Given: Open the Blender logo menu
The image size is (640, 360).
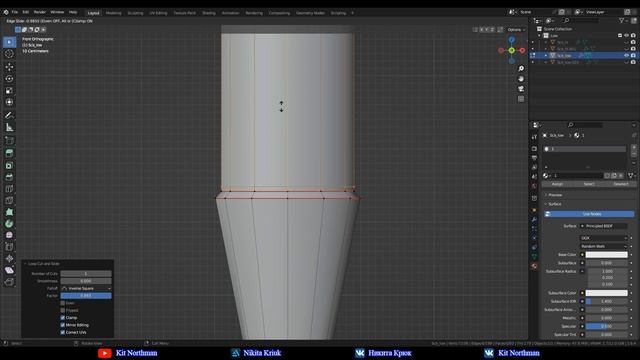Looking at the screenshot, I should (x=6, y=12).
